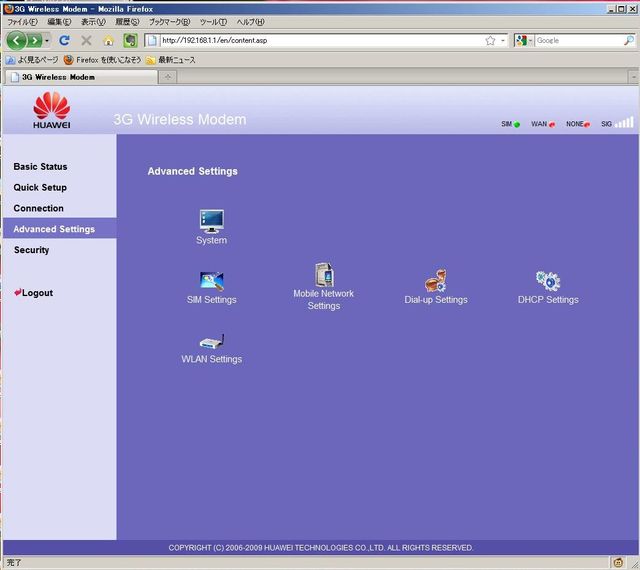Go to Quick Setup in sidebar
This screenshot has height=570, width=640.
click(40, 188)
